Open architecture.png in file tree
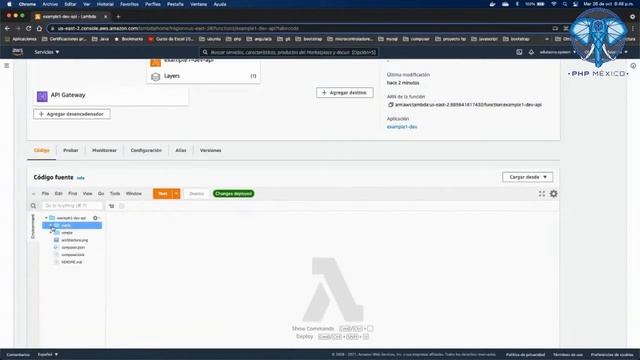This screenshot has width=640, height=360. (x=74, y=240)
